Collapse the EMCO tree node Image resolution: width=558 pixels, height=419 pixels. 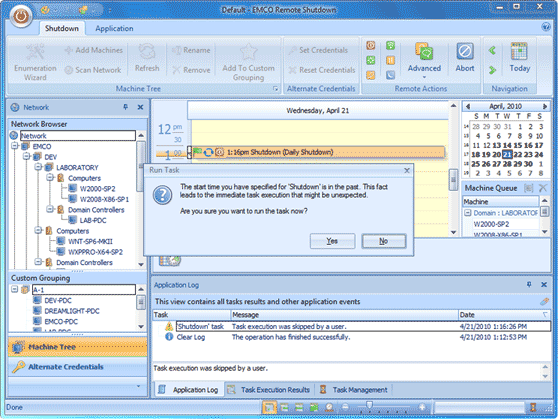pos(14,146)
